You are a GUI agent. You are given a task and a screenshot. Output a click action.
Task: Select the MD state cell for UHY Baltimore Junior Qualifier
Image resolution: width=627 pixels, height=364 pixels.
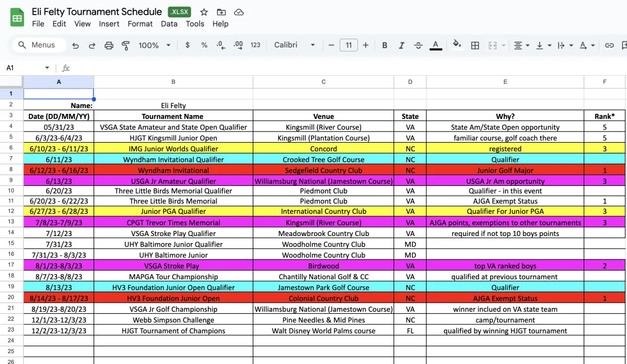point(410,244)
